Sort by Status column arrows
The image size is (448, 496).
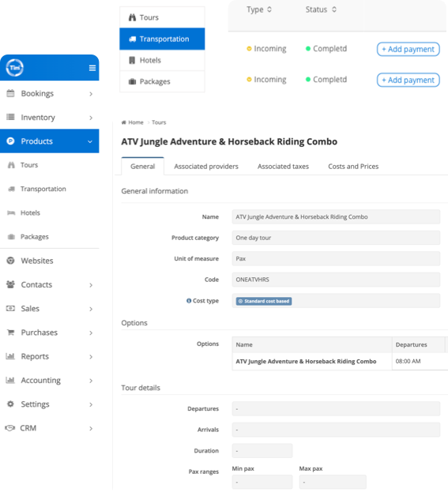(334, 9)
